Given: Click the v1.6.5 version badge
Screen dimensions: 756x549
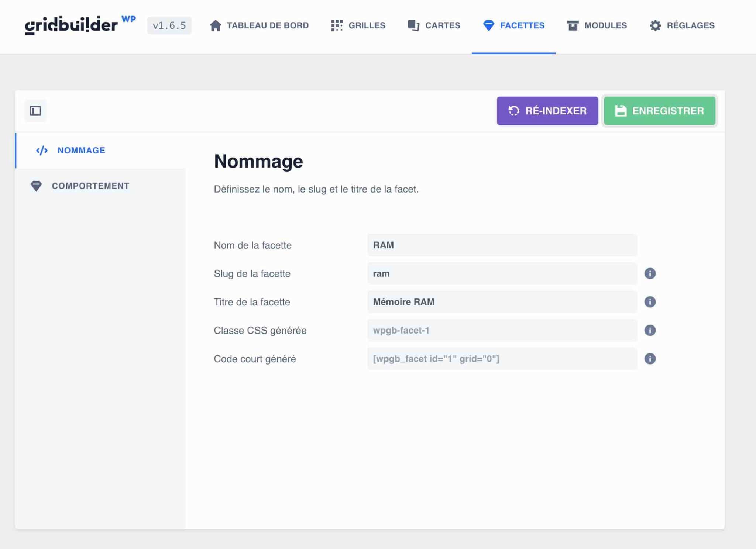Looking at the screenshot, I should pyautogui.click(x=169, y=25).
